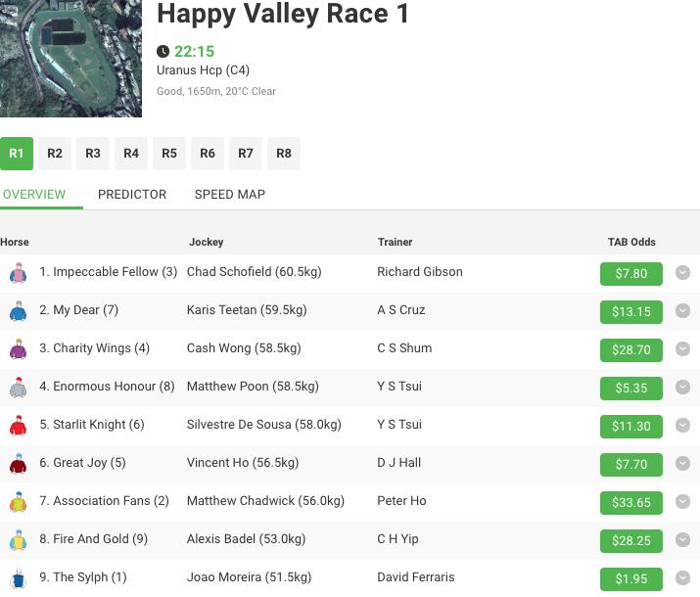
Task: Click The Sylph's silks icon
Action: (x=18, y=578)
